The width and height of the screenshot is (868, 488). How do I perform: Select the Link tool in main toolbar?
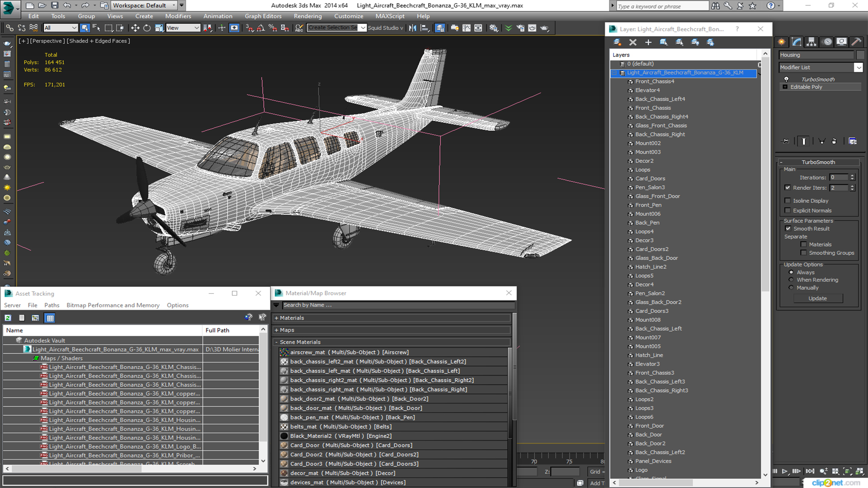9,28
